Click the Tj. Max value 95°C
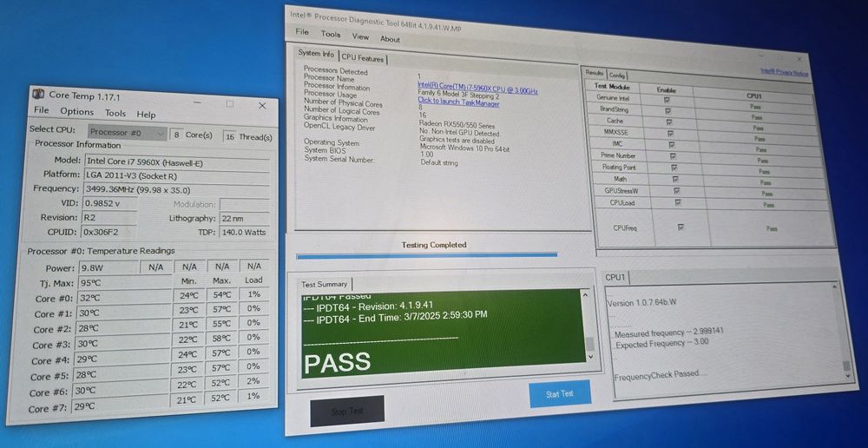Image resolution: width=868 pixels, height=448 pixels. click(x=124, y=283)
